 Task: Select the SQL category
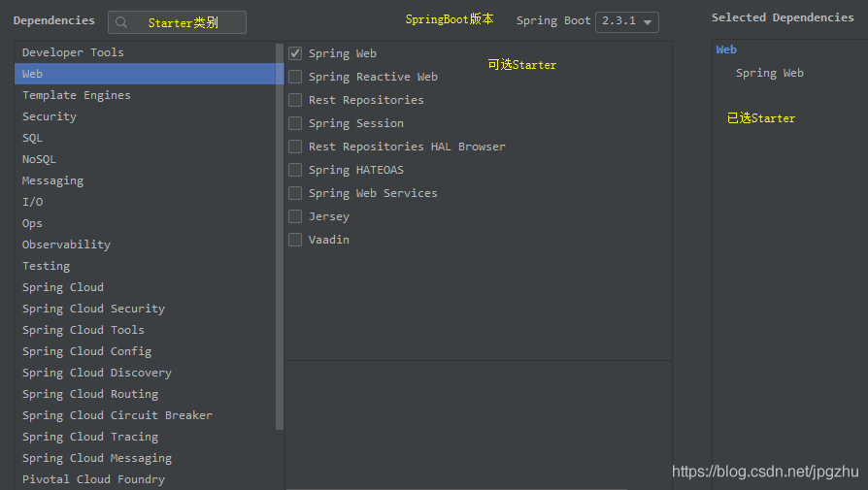(x=145, y=138)
